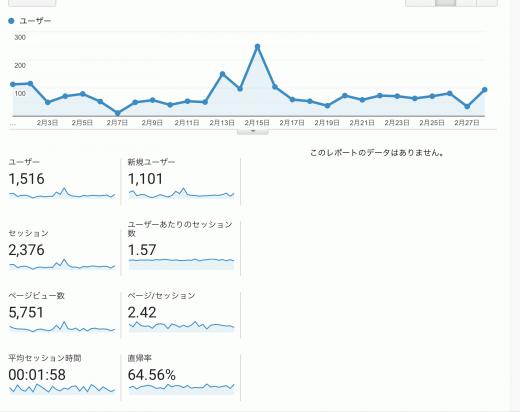Click the value 1,516

pos(26,179)
